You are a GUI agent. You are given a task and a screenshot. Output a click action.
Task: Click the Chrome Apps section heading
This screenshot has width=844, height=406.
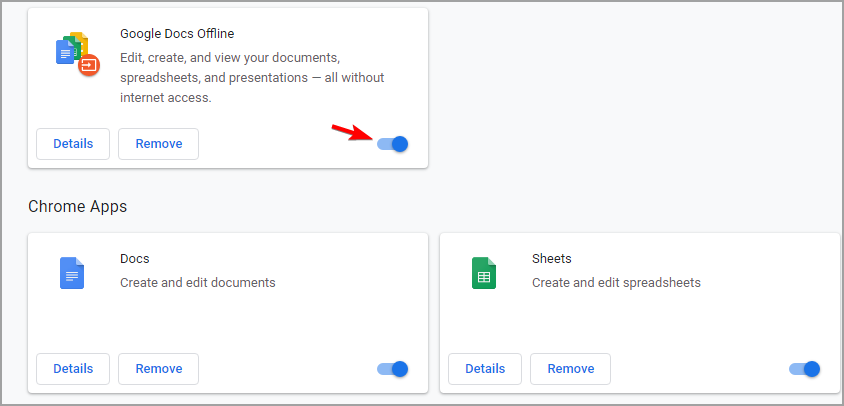[x=78, y=206]
